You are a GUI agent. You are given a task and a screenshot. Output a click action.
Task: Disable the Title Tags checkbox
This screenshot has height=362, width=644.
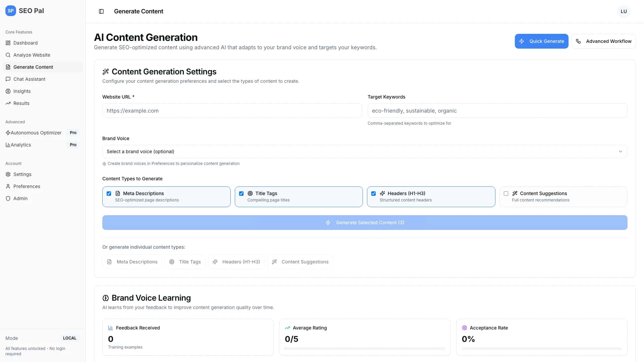click(x=241, y=193)
